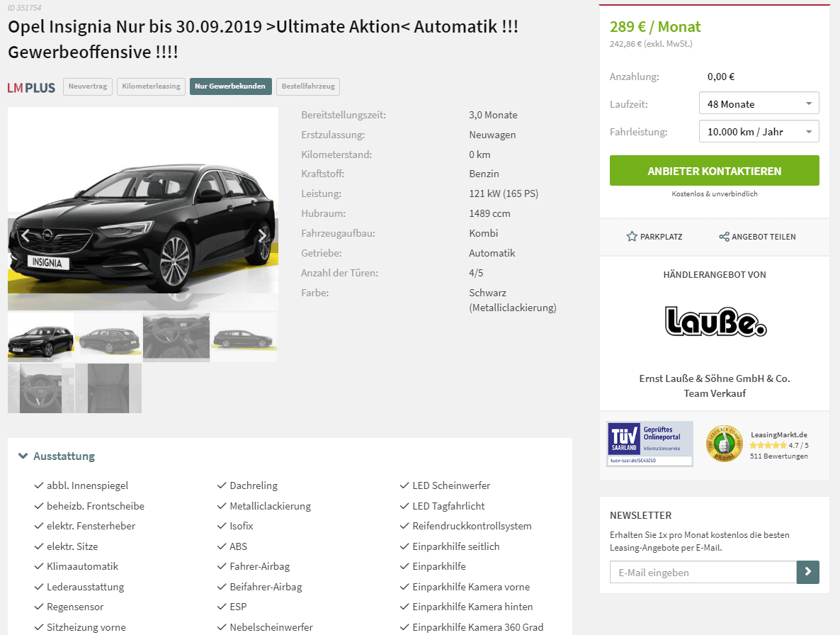Screen dimensions: 840x635
Task: Click the Reifendruckkontrollsystem feature
Action: pyautogui.click(x=472, y=526)
